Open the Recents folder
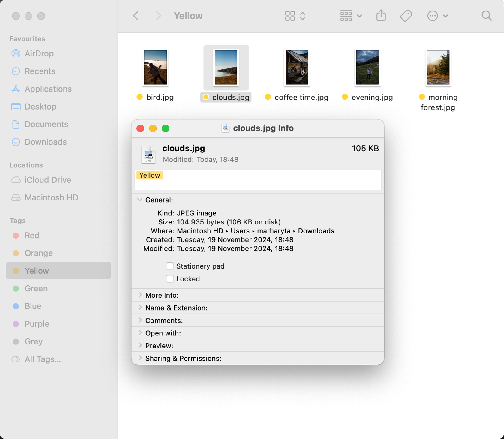This screenshot has width=504, height=439. [x=40, y=71]
